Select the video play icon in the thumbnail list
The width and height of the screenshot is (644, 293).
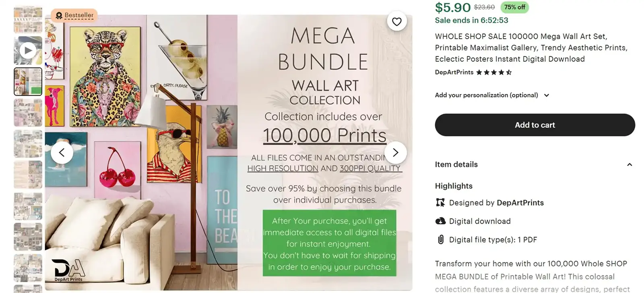pos(28,50)
